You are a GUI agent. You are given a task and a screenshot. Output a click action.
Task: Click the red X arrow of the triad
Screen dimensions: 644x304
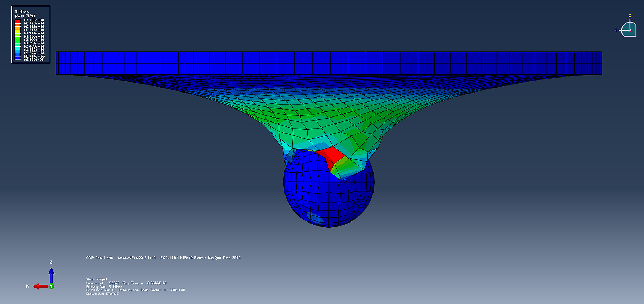tap(39, 286)
